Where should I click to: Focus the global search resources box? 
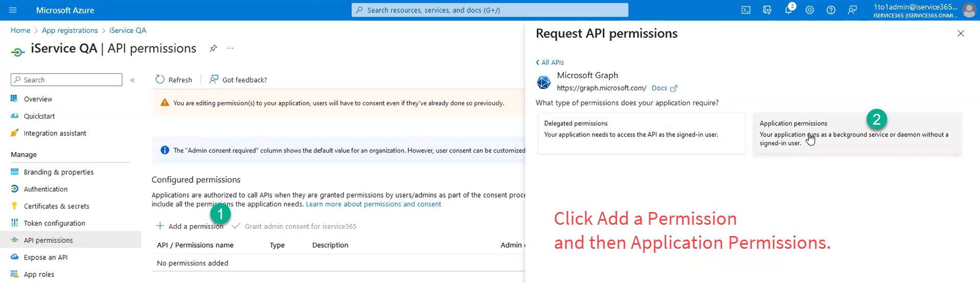490,10
